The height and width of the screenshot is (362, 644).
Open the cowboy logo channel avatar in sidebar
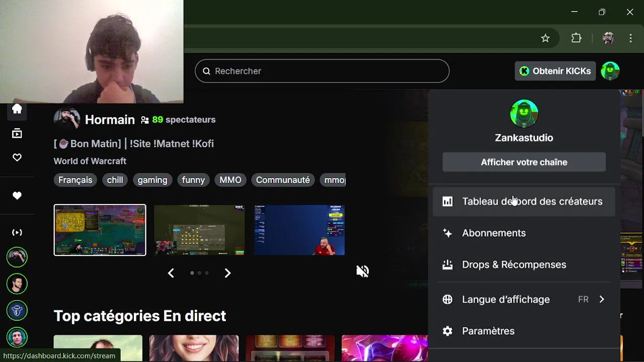point(17,310)
